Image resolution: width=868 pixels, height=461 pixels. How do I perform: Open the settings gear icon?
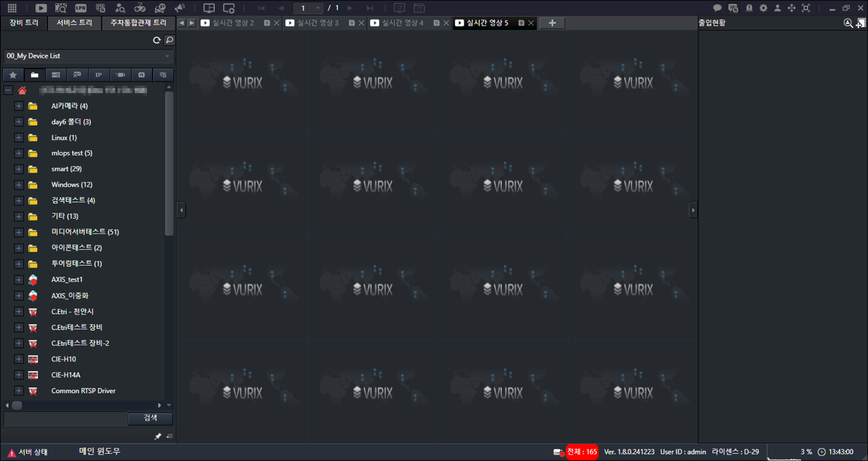tap(763, 8)
